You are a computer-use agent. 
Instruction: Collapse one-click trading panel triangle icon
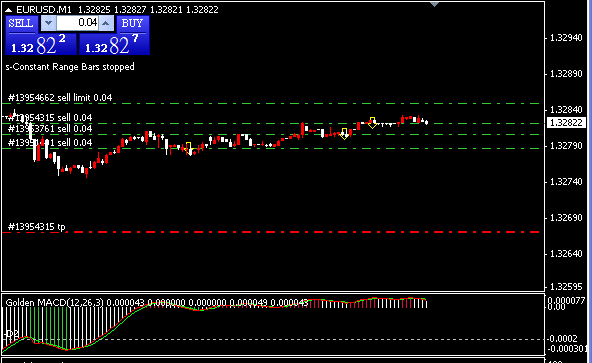click(x=8, y=10)
